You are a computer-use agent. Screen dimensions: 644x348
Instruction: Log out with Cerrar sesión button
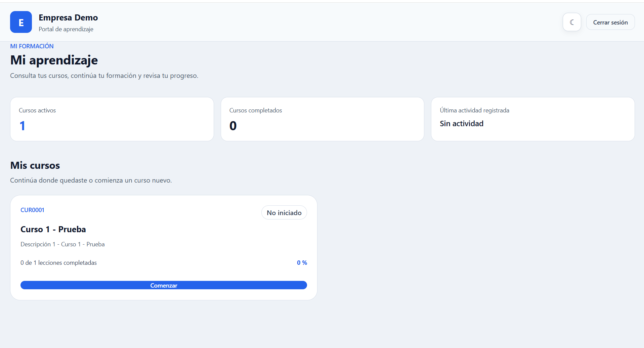[610, 22]
